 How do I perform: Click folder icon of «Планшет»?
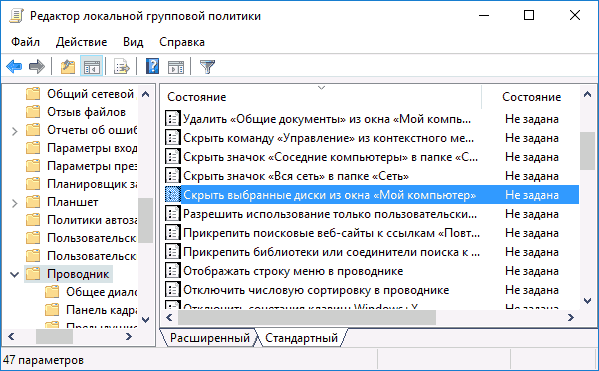click(x=33, y=202)
